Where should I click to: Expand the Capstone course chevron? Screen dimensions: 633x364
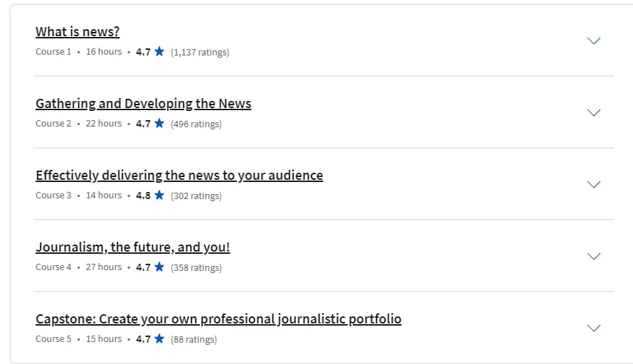click(x=593, y=328)
